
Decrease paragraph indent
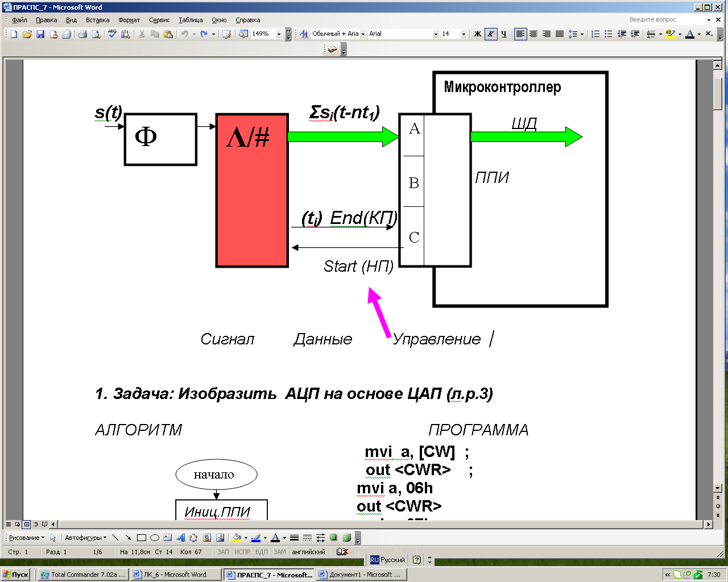coord(622,34)
